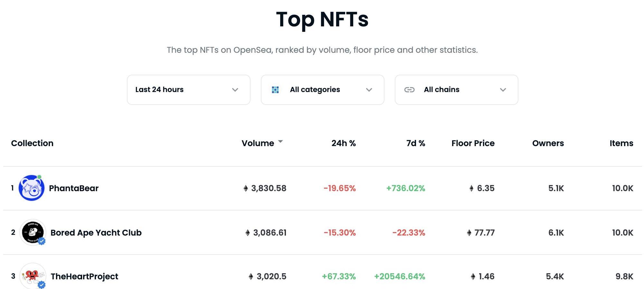The width and height of the screenshot is (644, 289).
Task: Sort by the Owners column header
Action: pos(548,143)
